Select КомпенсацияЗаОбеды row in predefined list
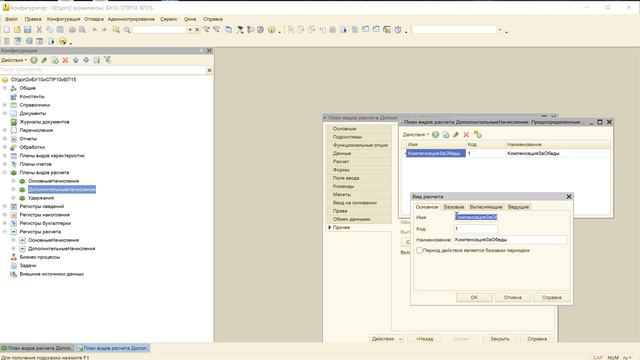The image size is (640, 360). [x=506, y=153]
